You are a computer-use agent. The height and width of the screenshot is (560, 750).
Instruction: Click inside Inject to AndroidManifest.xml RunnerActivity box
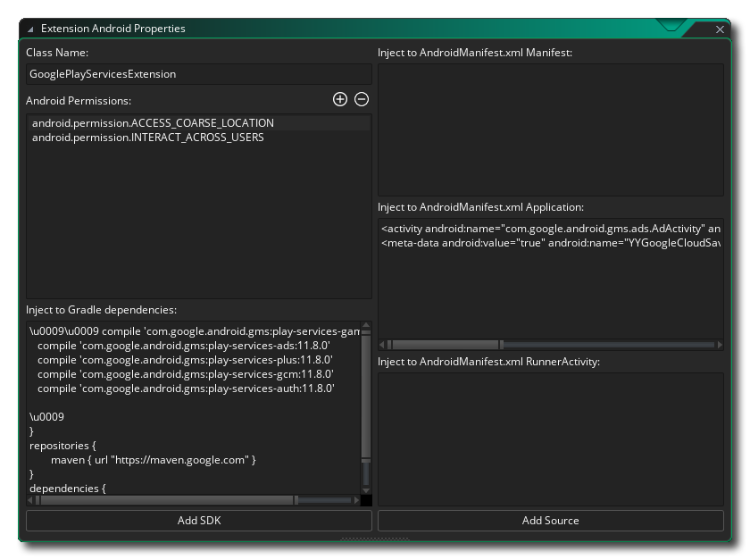point(551,439)
